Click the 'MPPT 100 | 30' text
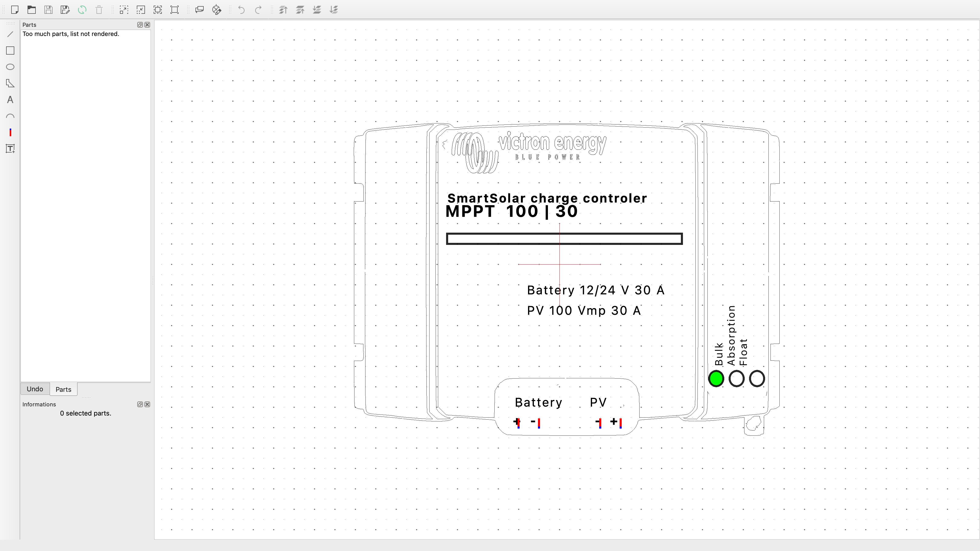The width and height of the screenshot is (980, 551). coord(511,211)
